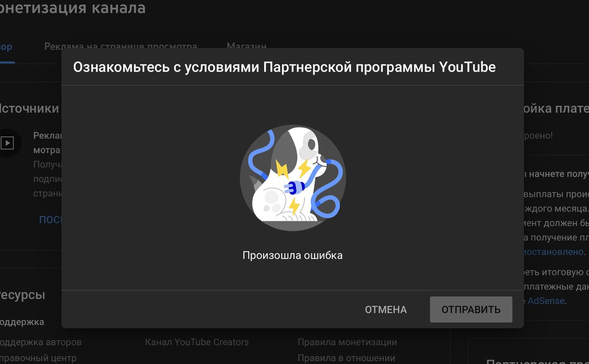Switch to the Магазин tab
This screenshot has width=589, height=364.
click(246, 46)
